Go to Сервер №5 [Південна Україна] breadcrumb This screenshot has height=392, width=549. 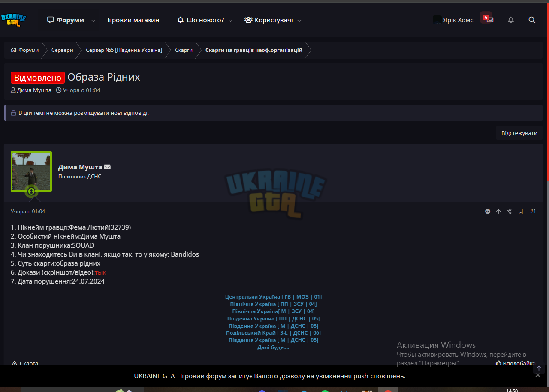(x=124, y=50)
